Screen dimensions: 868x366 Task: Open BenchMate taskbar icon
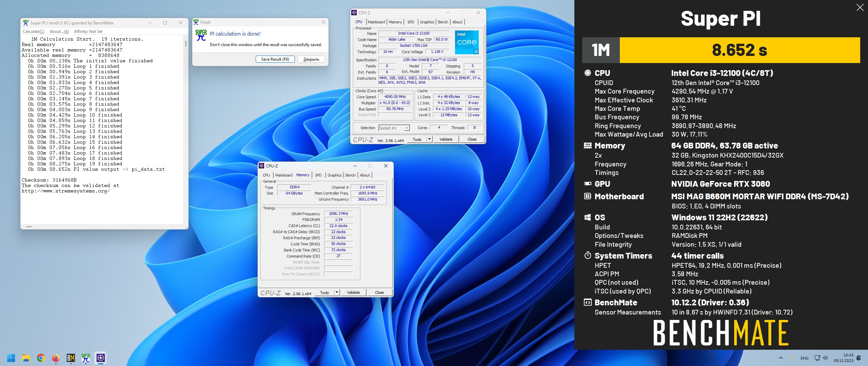71,358
